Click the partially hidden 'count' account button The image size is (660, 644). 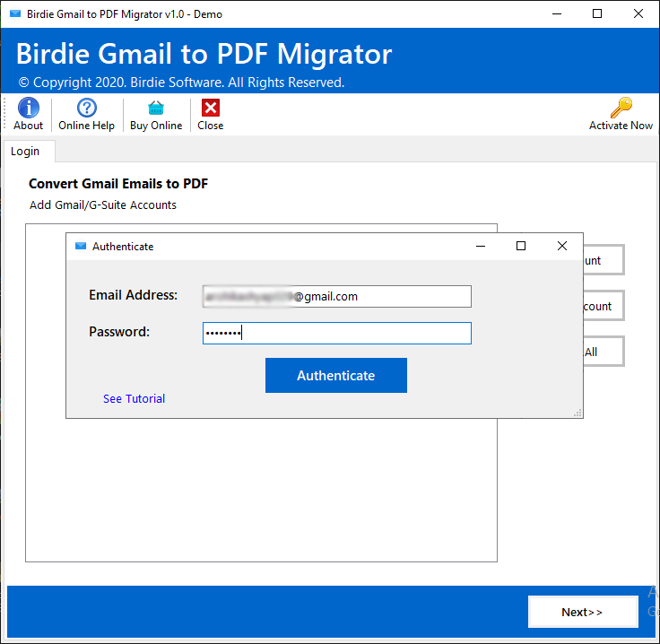pyautogui.click(x=604, y=306)
